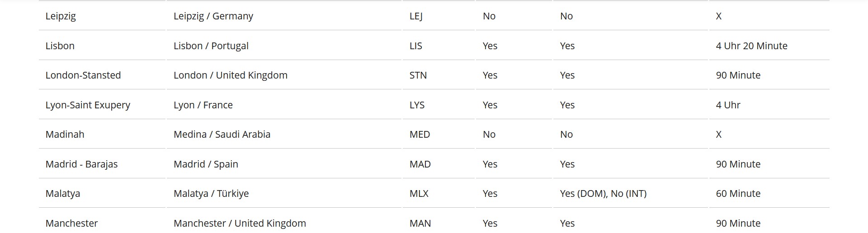868x233 pixels.
Task: Select the London / United Kingdom cell
Action: tap(230, 75)
